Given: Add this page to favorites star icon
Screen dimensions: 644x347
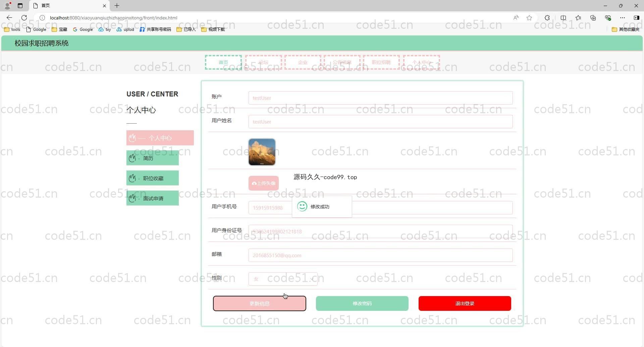Looking at the screenshot, I should (x=529, y=18).
